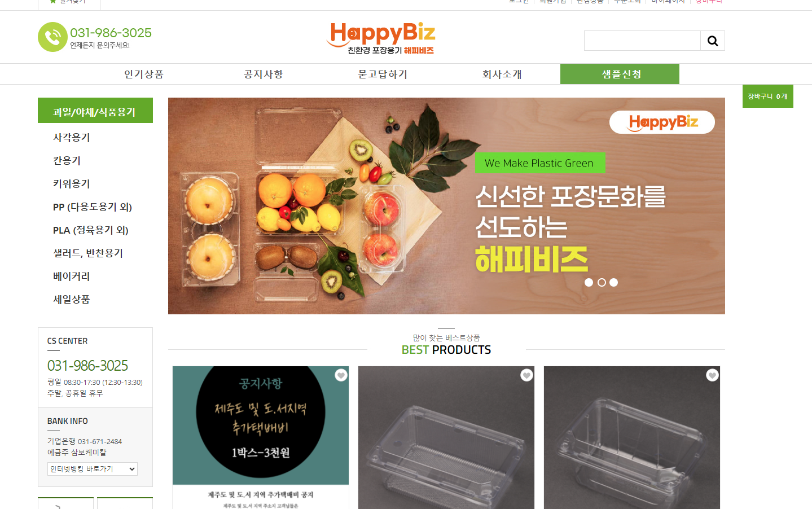Image resolution: width=812 pixels, height=509 pixels.
Task: Click the heart icon on notice product
Action: (x=341, y=375)
